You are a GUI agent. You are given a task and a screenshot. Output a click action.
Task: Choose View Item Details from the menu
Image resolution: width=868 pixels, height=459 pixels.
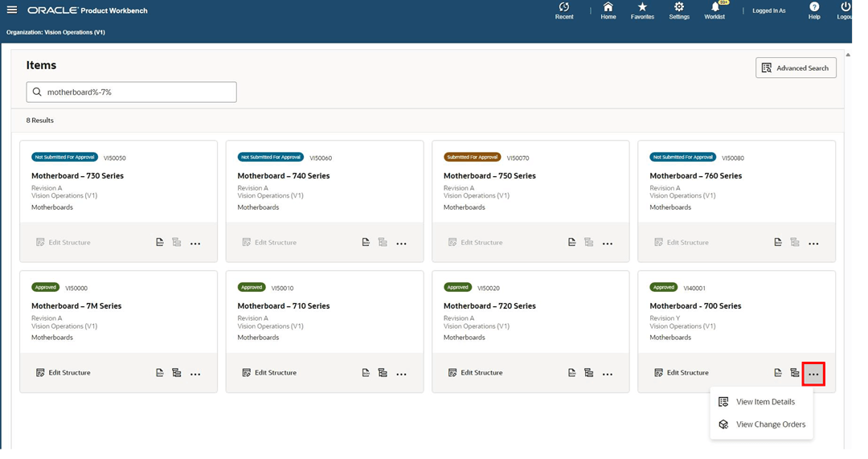[x=762, y=402]
